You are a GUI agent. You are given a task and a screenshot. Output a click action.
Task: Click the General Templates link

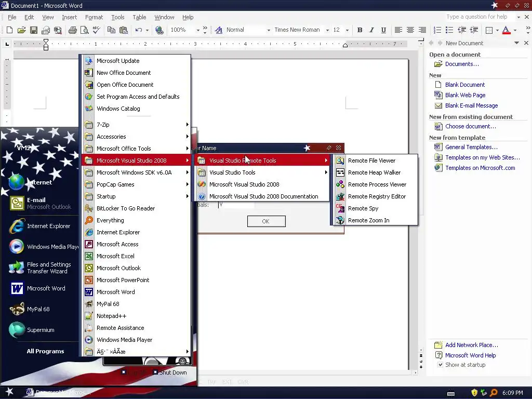(471, 147)
